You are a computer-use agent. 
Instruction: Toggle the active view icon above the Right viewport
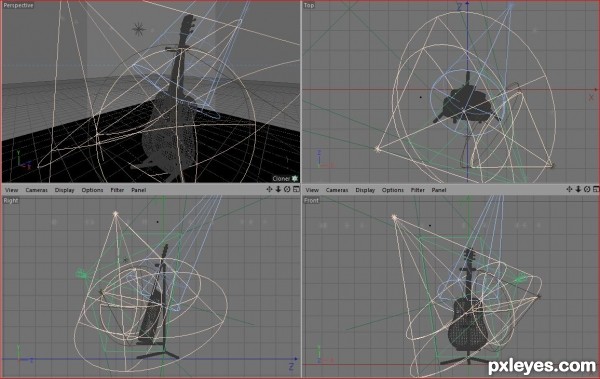296,189
